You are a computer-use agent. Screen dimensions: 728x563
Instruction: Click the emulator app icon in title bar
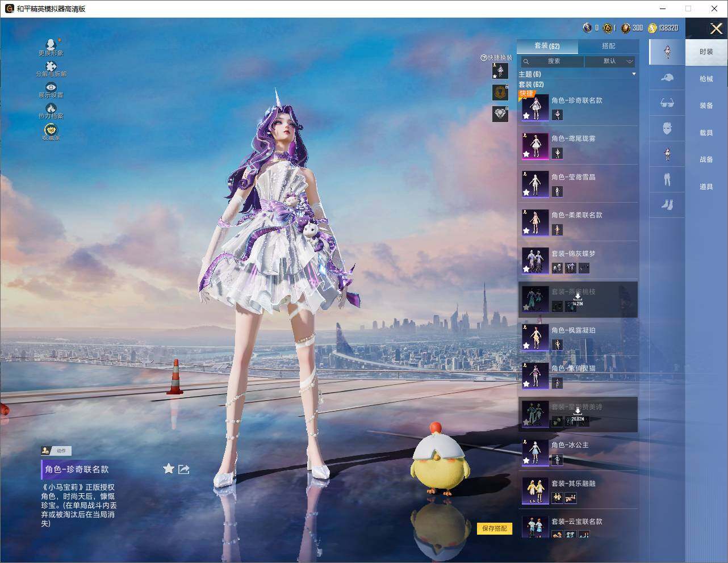click(9, 9)
